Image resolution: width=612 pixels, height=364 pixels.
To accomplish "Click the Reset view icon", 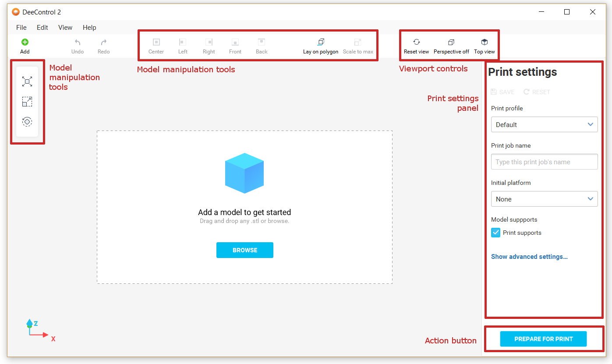I will 416,42.
